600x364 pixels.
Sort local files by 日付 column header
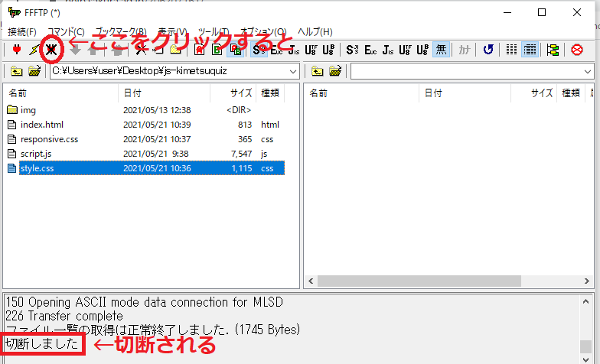pos(164,93)
